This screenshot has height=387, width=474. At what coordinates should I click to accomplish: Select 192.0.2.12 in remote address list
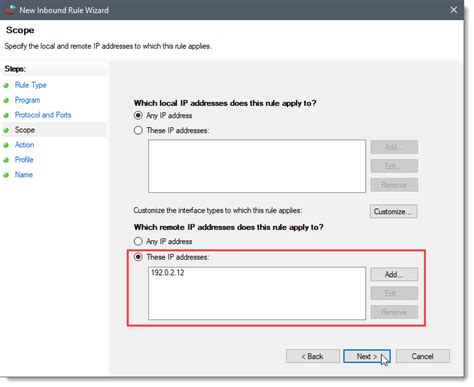click(168, 273)
